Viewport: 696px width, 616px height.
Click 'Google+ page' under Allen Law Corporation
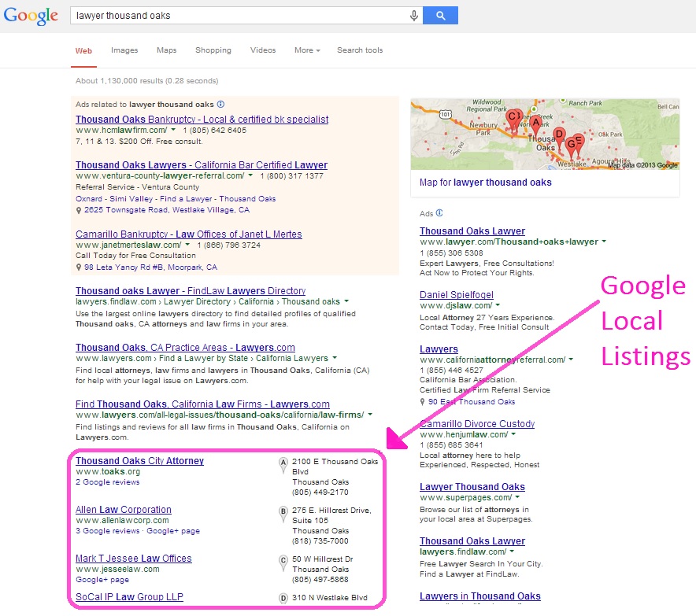tap(173, 531)
